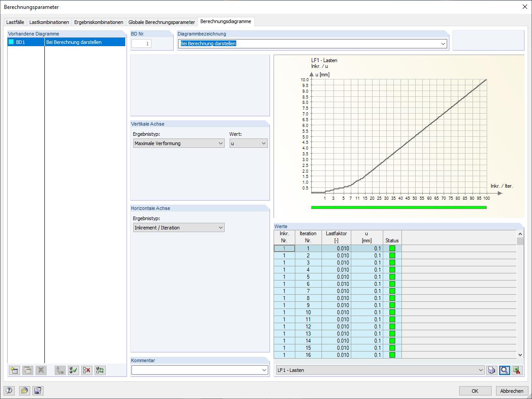Open the Globale Berechnungsparameter tab
The width and height of the screenshot is (532, 399).
point(162,22)
